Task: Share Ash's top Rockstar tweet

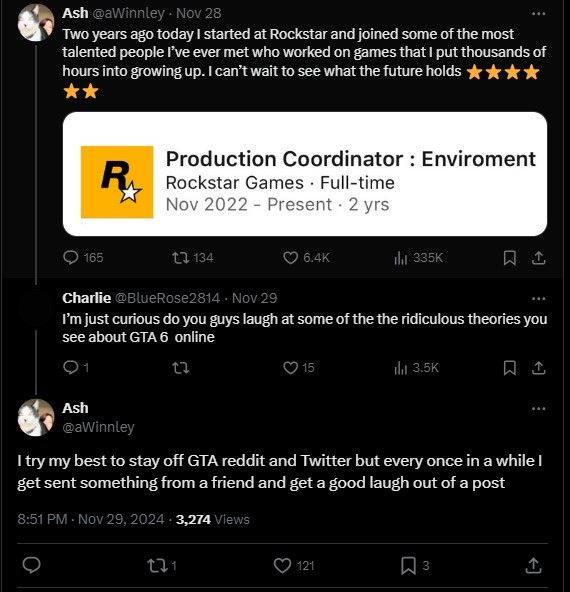Action: click(x=538, y=258)
